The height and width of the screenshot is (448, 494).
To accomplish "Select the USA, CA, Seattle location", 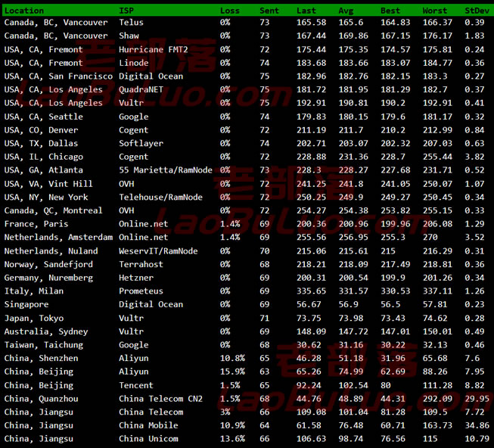I will (x=43, y=117).
